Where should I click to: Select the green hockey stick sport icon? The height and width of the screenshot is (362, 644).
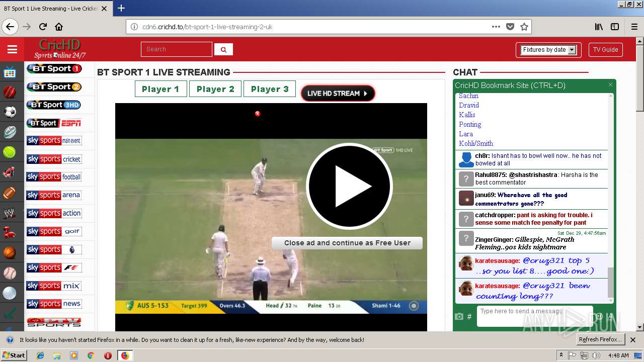coord(10,313)
